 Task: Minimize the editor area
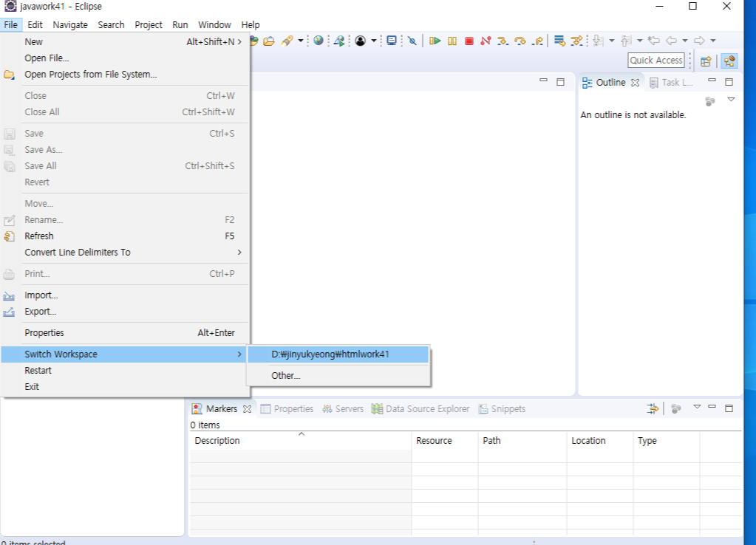click(543, 80)
